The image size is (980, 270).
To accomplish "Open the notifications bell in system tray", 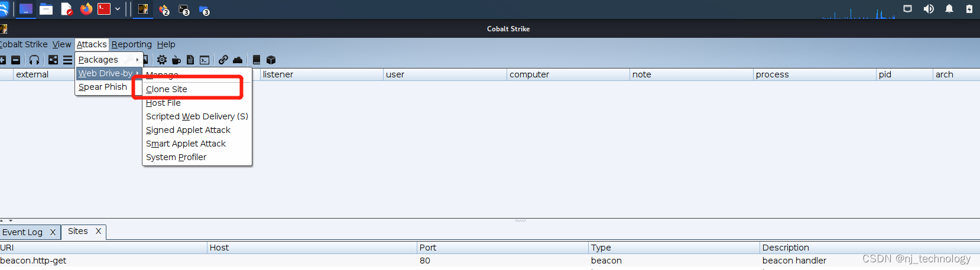I will [949, 9].
